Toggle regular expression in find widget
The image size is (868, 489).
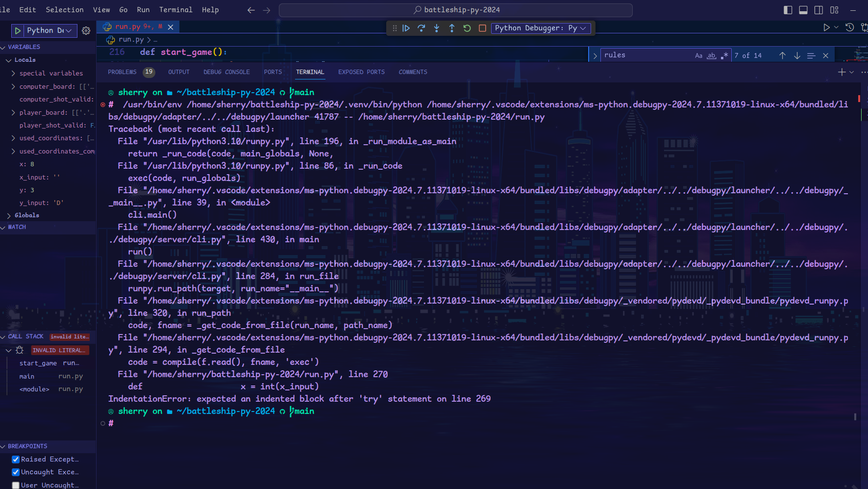tap(724, 55)
